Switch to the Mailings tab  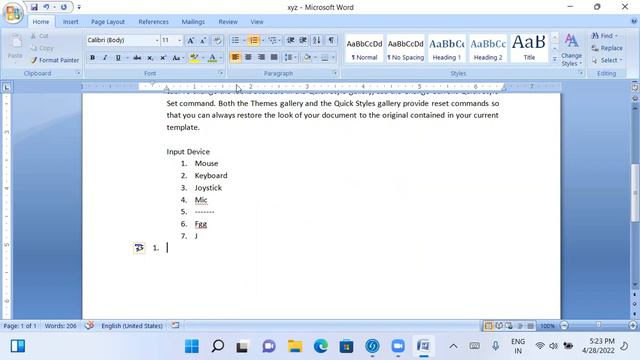pos(193,22)
